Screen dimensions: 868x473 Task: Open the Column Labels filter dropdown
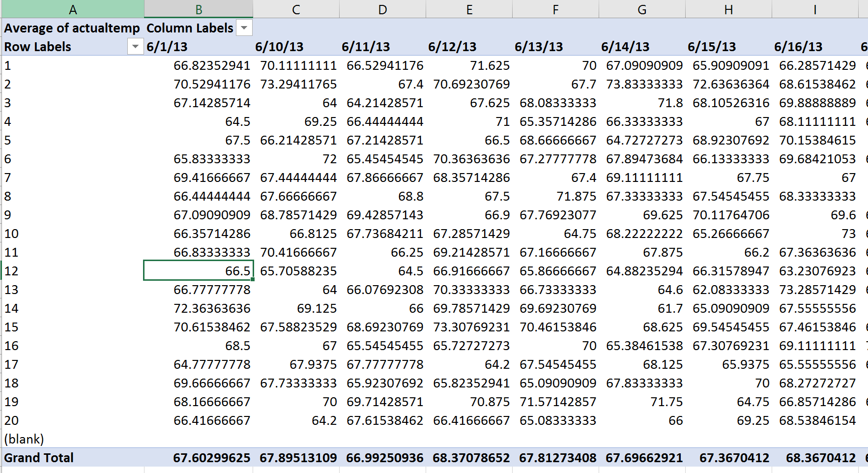click(x=244, y=28)
